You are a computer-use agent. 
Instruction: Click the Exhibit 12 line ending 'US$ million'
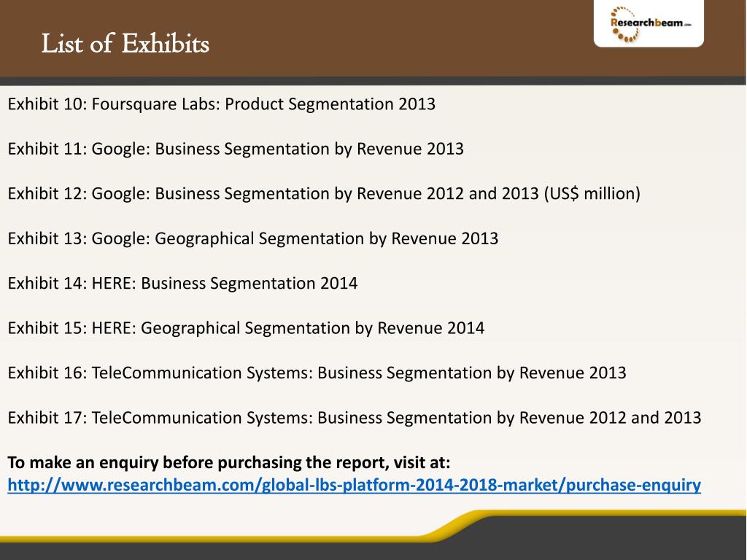324,194
